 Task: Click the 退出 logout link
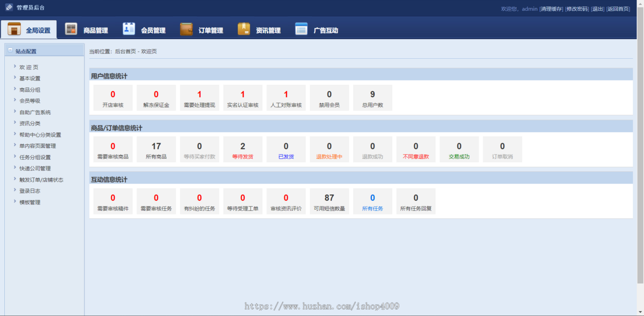[x=597, y=9]
